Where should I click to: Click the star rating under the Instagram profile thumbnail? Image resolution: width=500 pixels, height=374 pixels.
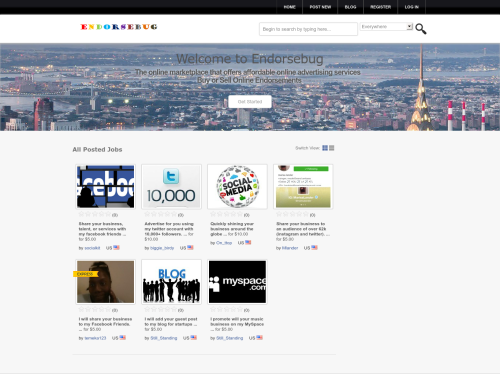[293, 214]
